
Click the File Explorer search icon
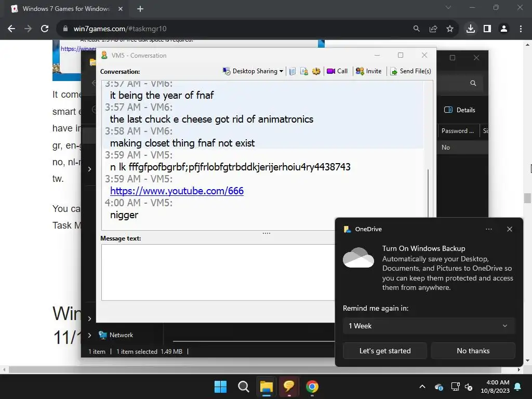coord(473,83)
